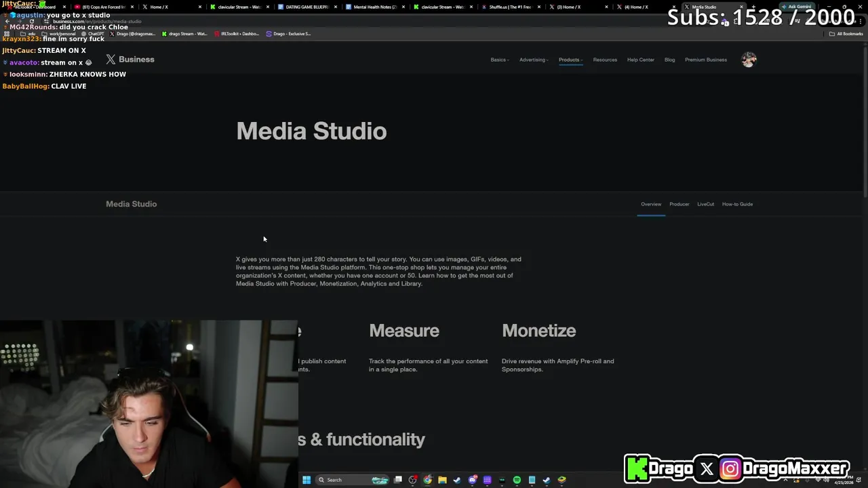Switch to the Shuffle.us tab
This screenshot has height=488, width=868.
(510, 7)
